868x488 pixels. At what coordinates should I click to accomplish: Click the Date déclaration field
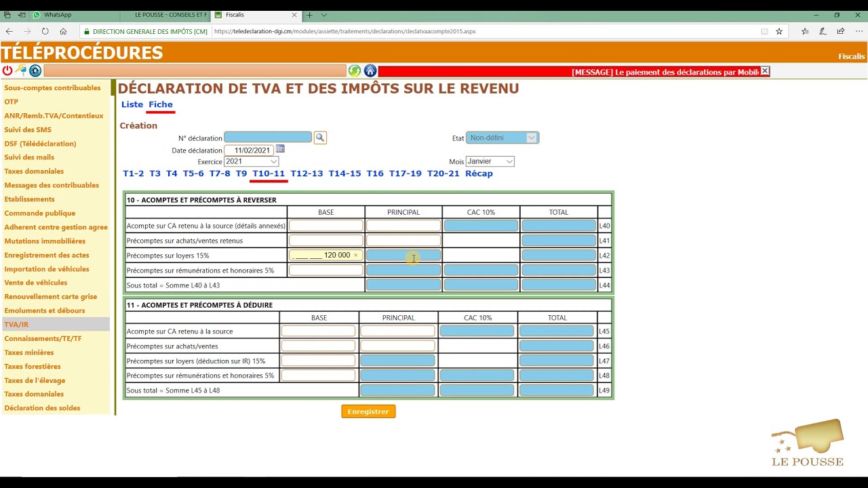tap(249, 150)
